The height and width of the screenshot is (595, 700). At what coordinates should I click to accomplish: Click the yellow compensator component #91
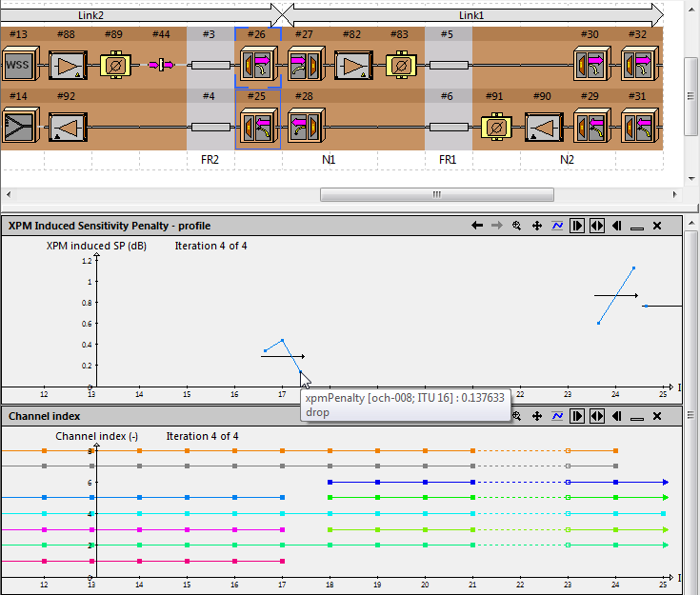tap(496, 128)
